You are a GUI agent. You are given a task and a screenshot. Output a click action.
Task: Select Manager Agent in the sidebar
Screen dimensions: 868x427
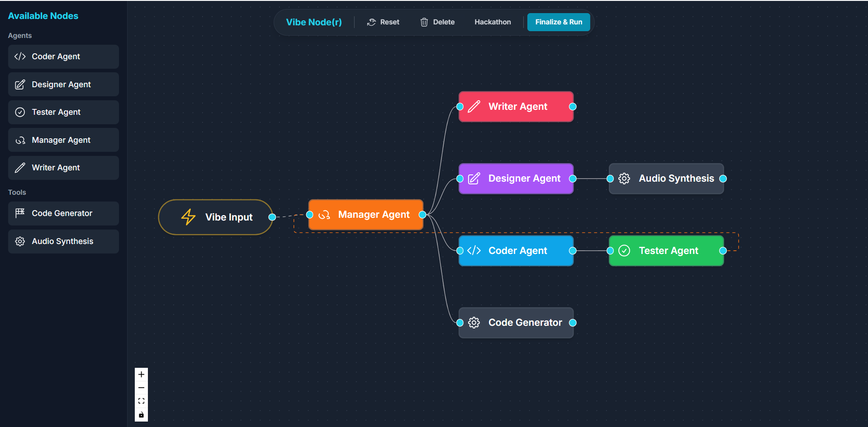(63, 140)
